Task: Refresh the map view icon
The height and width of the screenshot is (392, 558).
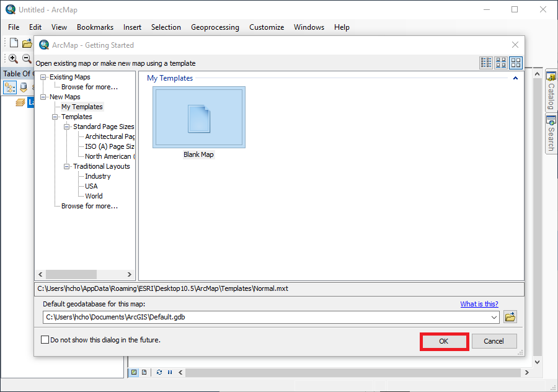Action: 159,372
